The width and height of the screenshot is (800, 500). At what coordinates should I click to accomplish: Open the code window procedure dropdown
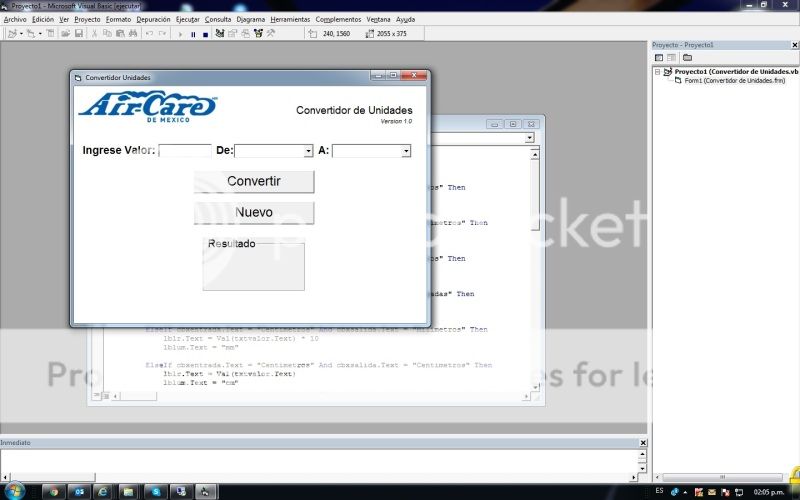tap(529, 138)
